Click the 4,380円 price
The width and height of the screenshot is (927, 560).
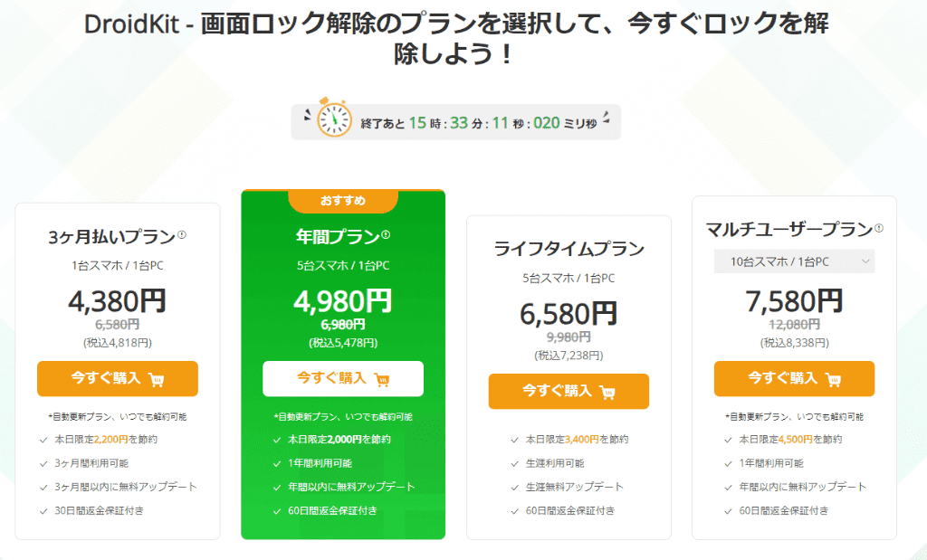pyautogui.click(x=117, y=300)
